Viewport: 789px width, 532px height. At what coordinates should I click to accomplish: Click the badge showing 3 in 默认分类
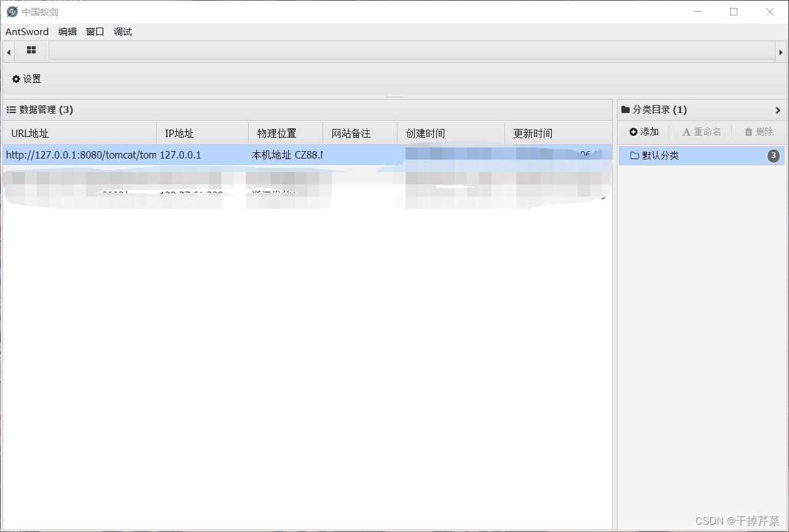(x=774, y=156)
